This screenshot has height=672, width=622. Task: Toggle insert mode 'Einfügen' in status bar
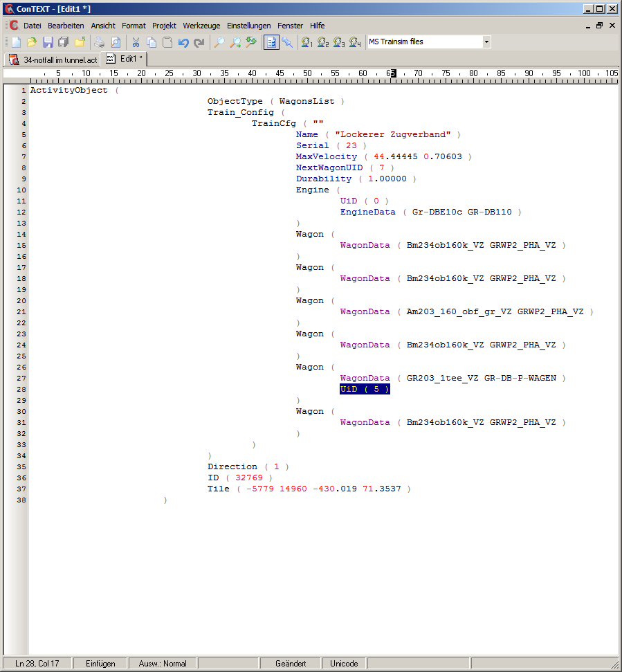point(100,664)
